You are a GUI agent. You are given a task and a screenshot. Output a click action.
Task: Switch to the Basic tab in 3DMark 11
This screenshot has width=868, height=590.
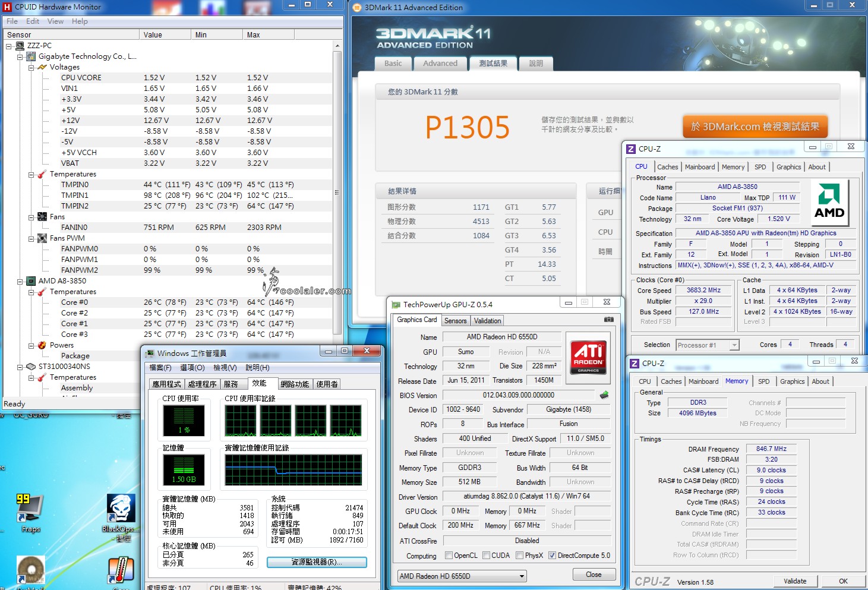coord(393,64)
